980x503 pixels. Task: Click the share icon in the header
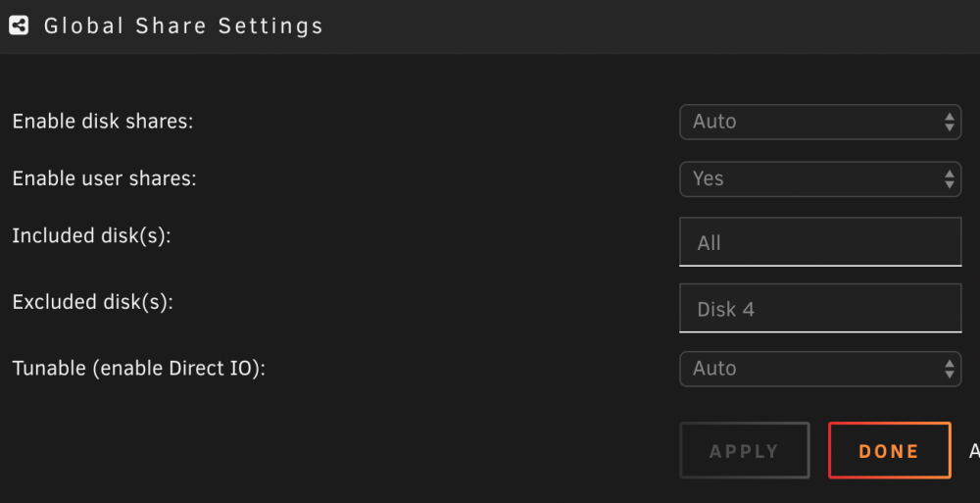click(x=19, y=25)
